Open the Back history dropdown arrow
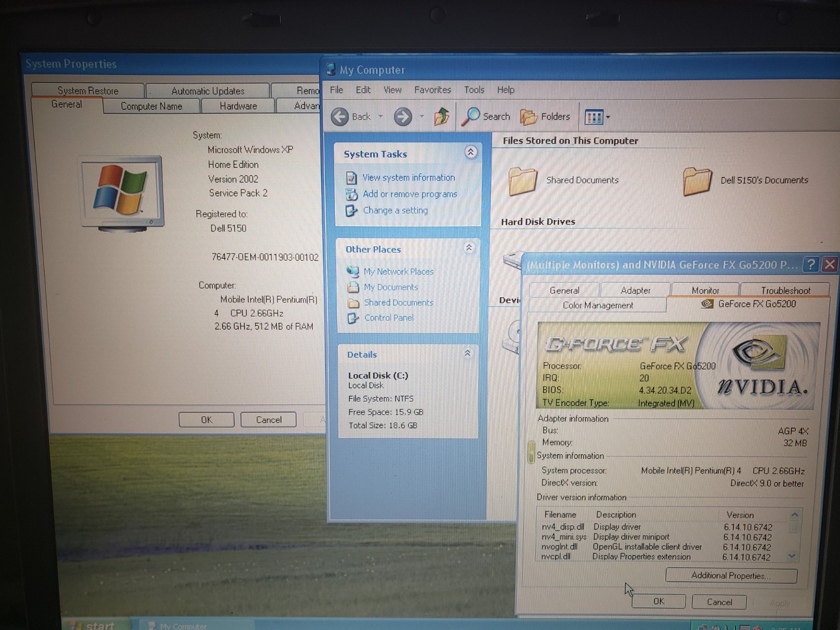This screenshot has width=840, height=630. (381, 117)
